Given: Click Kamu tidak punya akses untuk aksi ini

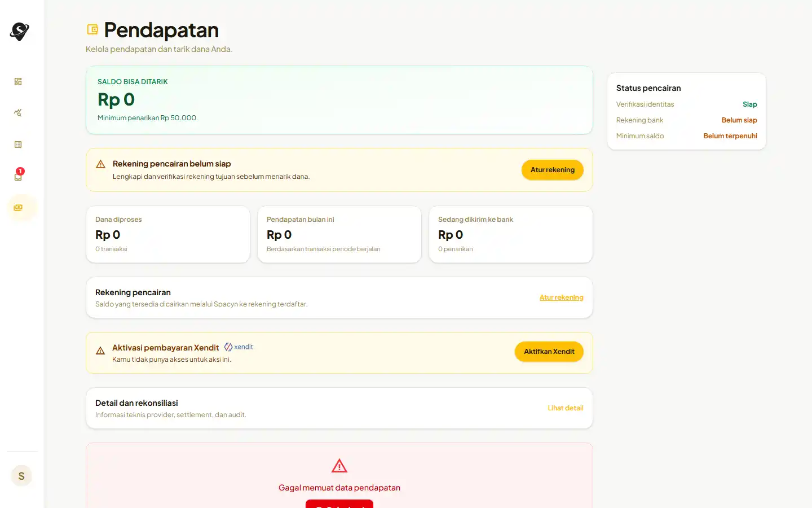Looking at the screenshot, I should tap(171, 360).
